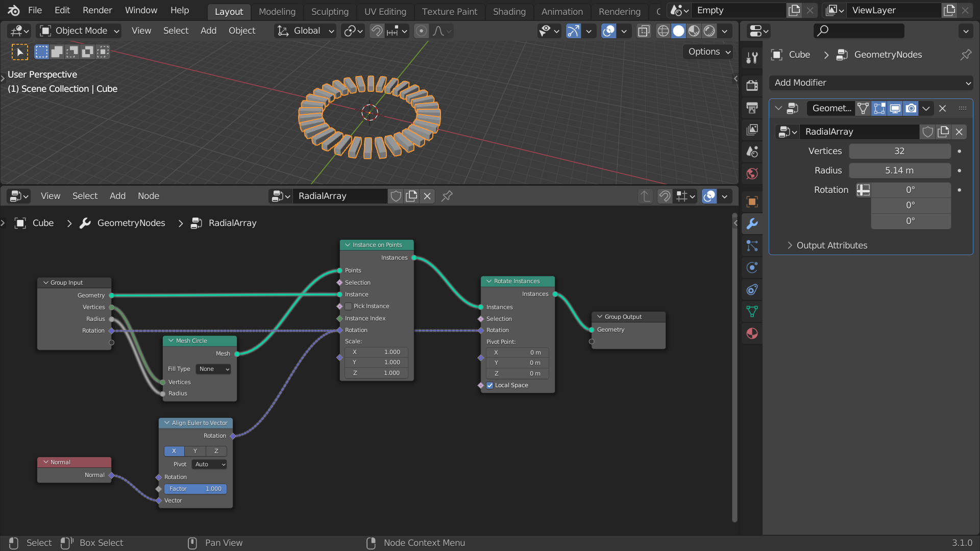Click the Radius 5.14 m field

click(899, 170)
